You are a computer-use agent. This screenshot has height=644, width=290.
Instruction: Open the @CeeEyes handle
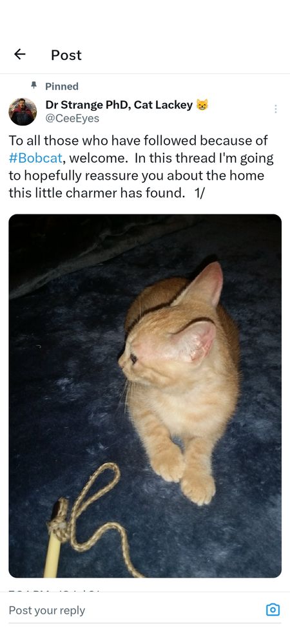[x=72, y=118]
